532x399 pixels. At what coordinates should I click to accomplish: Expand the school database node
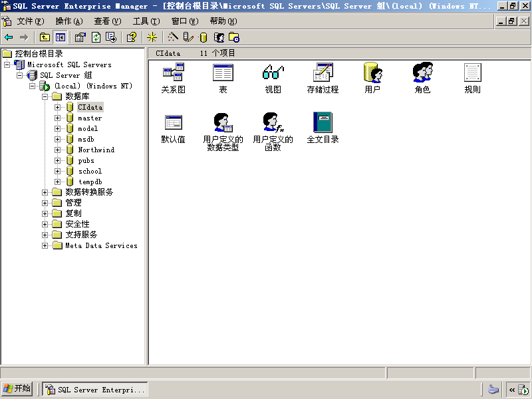[x=57, y=172]
